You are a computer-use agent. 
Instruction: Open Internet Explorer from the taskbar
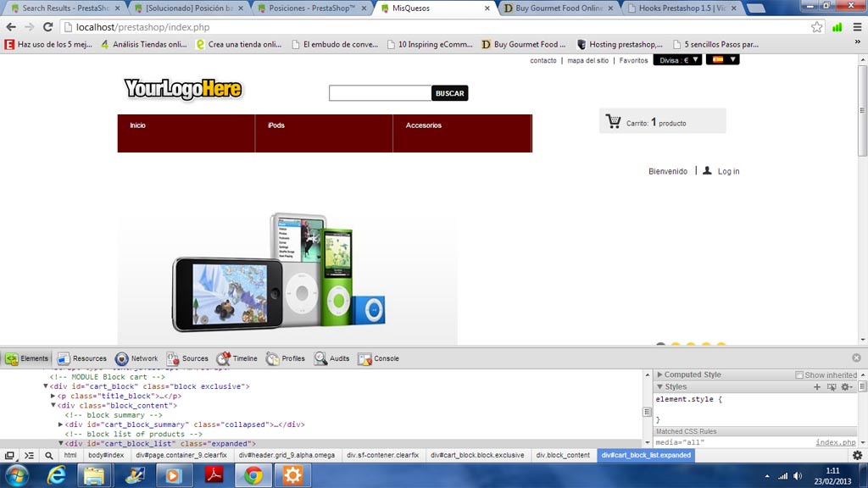click(x=56, y=475)
